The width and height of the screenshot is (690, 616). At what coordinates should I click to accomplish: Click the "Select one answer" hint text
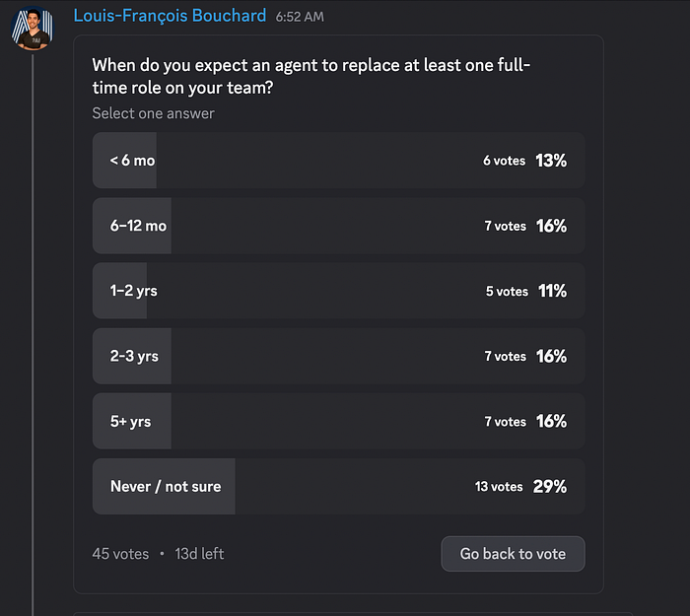click(x=153, y=113)
